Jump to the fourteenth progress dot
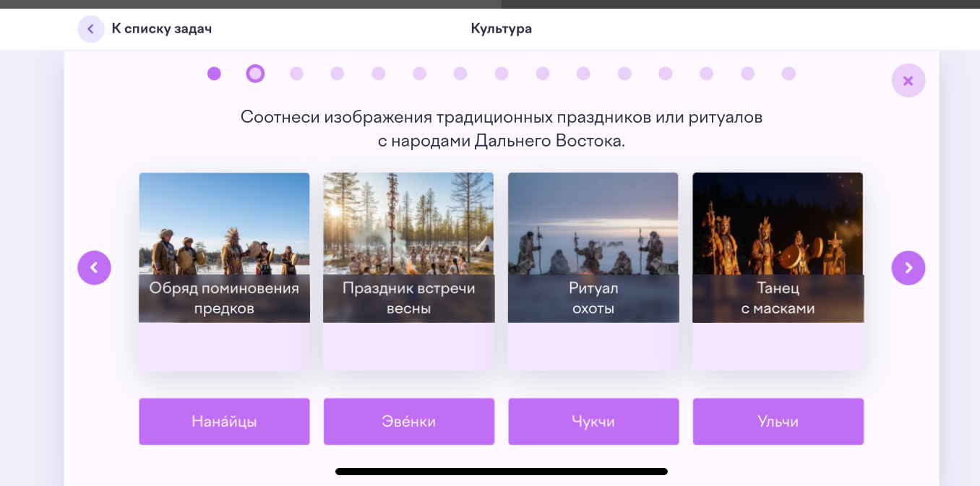The height and width of the screenshot is (486, 980). [x=748, y=74]
